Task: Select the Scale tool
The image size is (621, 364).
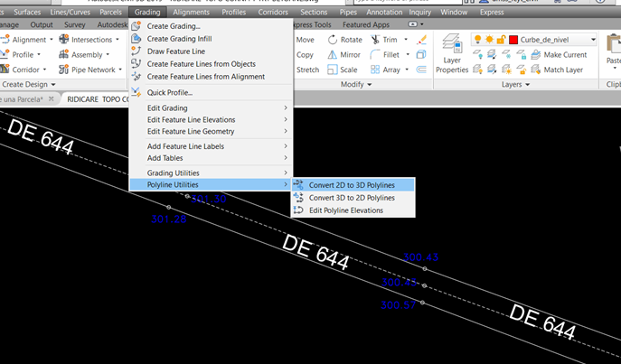Action: click(x=343, y=70)
